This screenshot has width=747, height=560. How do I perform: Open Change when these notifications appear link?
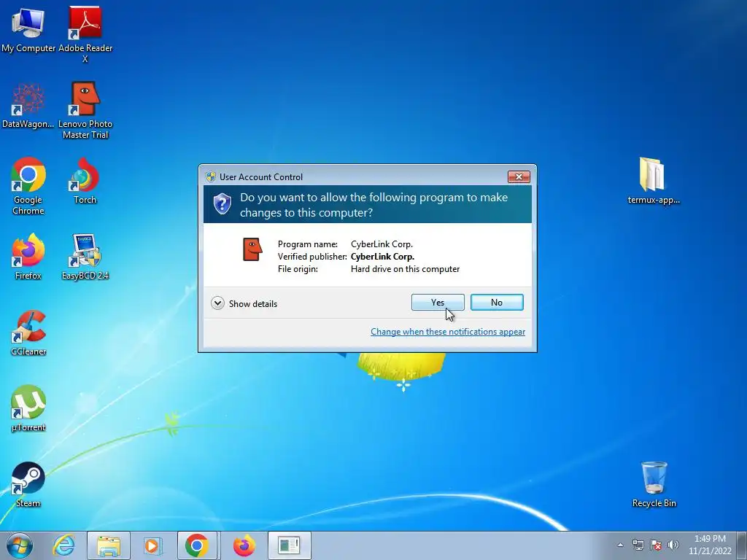click(x=448, y=332)
